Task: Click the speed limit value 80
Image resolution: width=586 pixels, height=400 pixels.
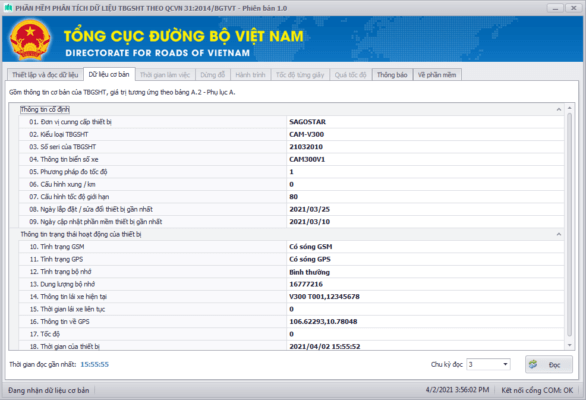Action: coord(293,197)
